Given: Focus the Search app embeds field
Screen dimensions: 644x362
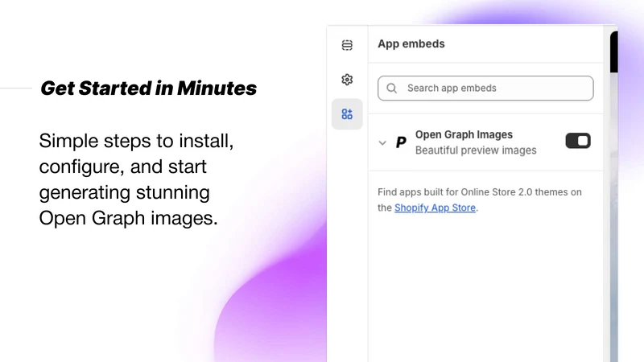Looking at the screenshot, I should click(485, 88).
